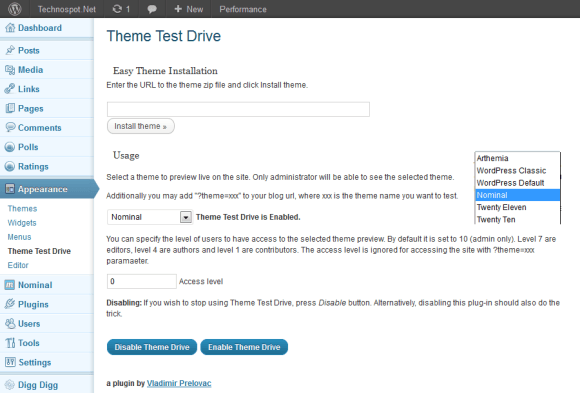Image resolution: width=580 pixels, height=393 pixels.
Task: Open Widgets under Appearance
Action: (x=22, y=223)
